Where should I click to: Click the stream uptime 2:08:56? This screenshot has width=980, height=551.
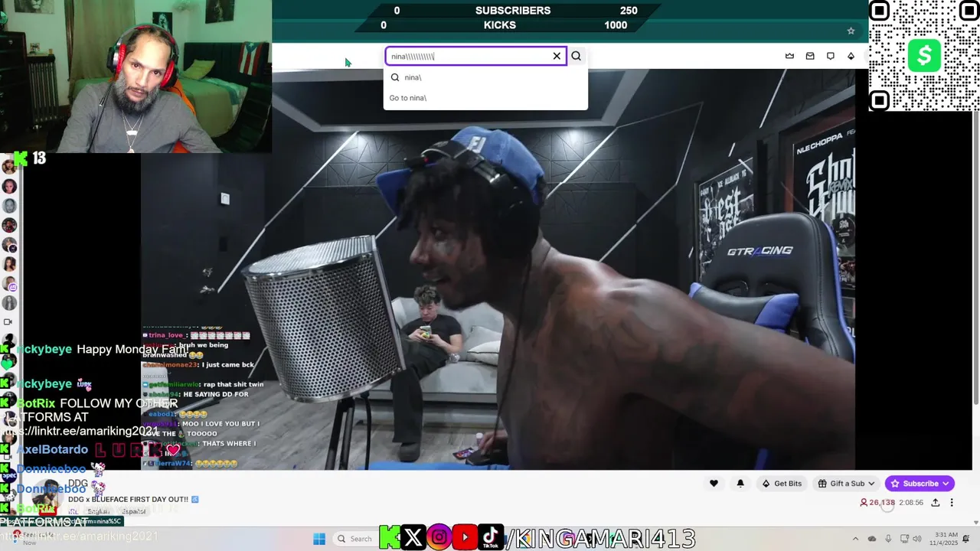[911, 503]
